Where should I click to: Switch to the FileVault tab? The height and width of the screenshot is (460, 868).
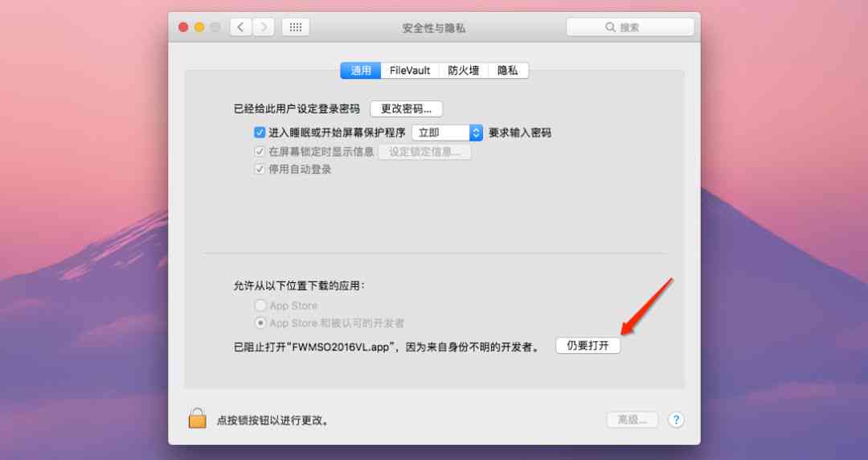410,71
